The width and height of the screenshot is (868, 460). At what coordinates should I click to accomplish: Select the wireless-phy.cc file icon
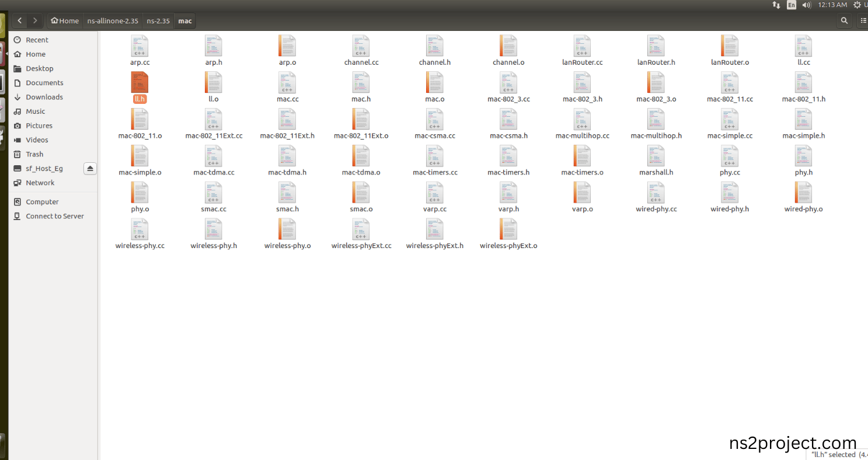pos(140,230)
